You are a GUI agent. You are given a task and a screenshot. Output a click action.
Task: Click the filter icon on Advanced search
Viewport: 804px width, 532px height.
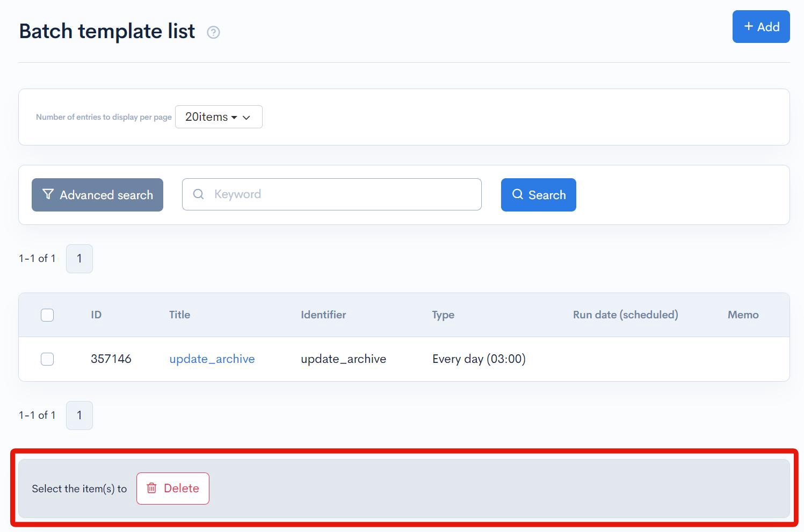[x=48, y=194]
